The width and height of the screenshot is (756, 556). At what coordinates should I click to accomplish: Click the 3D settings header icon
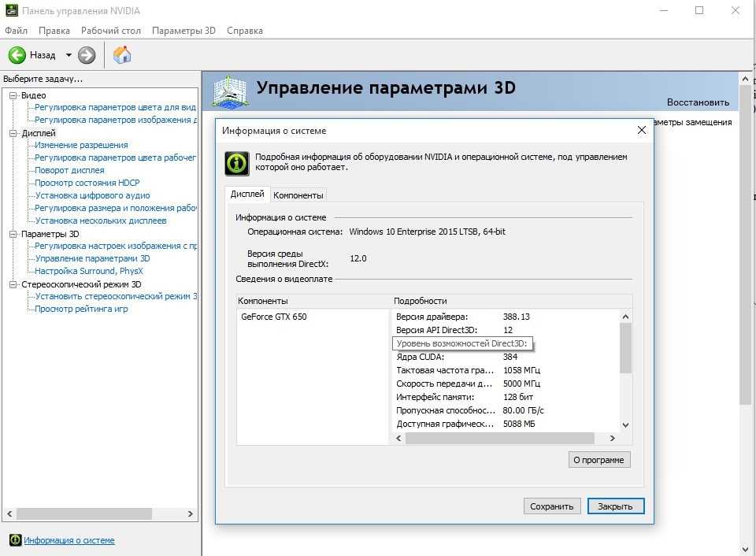232,91
